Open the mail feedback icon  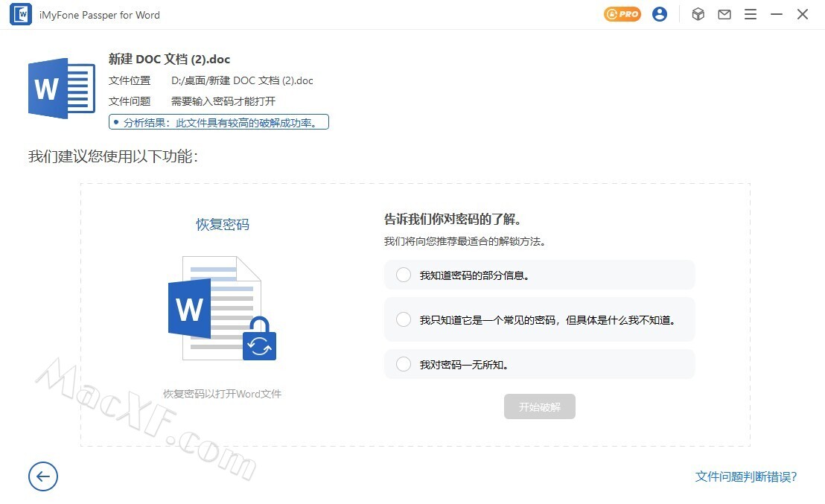point(724,14)
